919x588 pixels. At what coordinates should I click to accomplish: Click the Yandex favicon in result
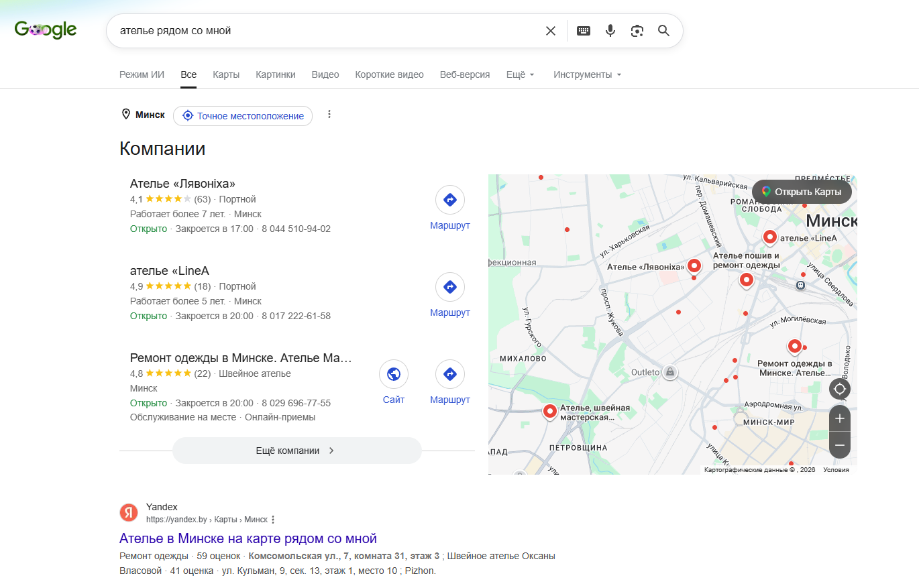[129, 513]
